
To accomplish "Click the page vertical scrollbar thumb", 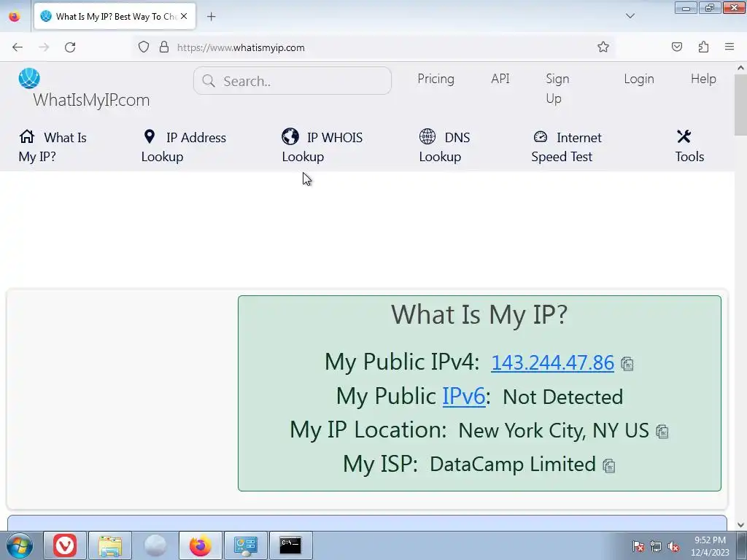I will tap(740, 105).
